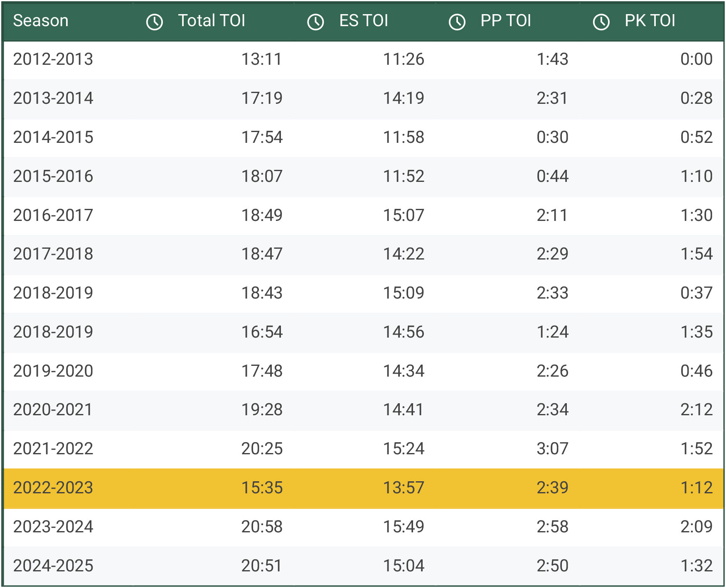Sort by the ES TOI column header
Viewport: 726px width, 588px height.
[x=364, y=21]
